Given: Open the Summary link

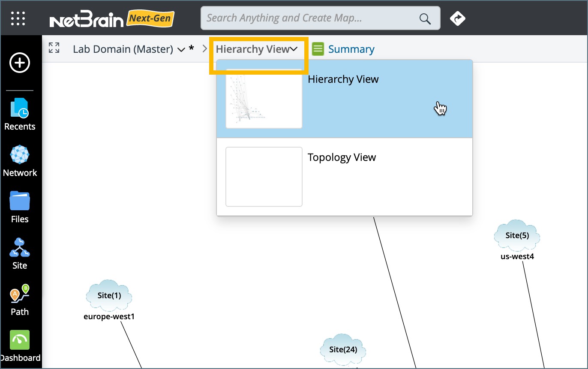Looking at the screenshot, I should [x=351, y=49].
